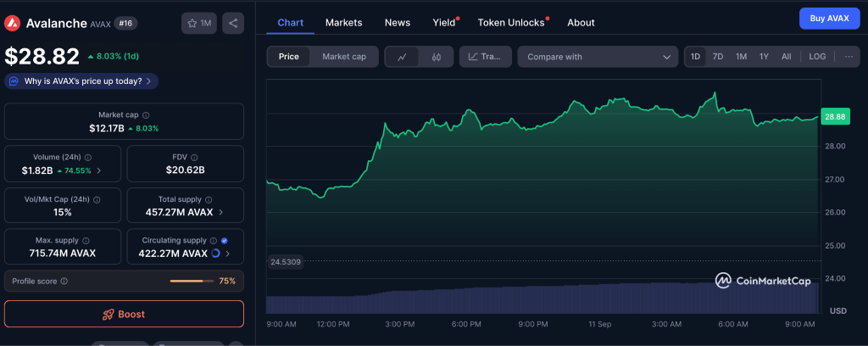Click the FDV info icon
This screenshot has height=346, width=868.
point(194,157)
